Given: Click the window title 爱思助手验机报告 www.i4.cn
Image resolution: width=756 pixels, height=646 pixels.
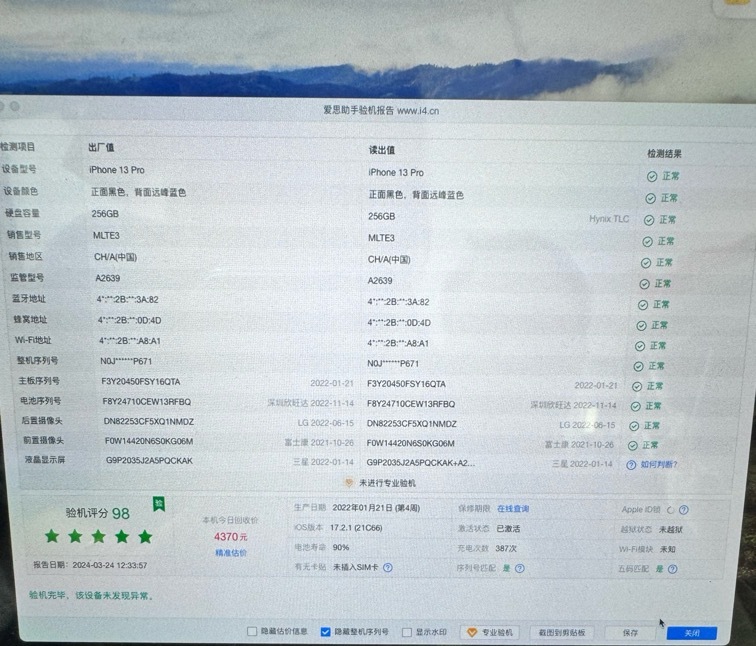Looking at the screenshot, I should [x=381, y=110].
